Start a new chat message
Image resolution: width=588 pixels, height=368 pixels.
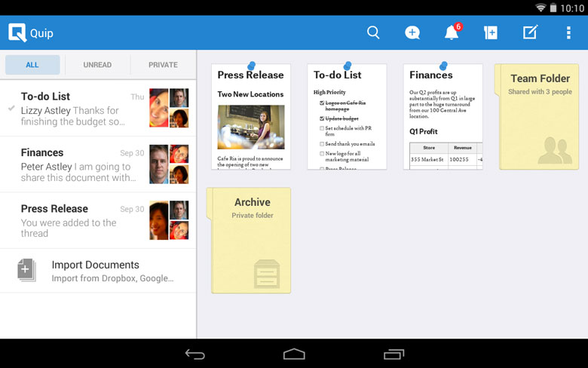(x=412, y=32)
